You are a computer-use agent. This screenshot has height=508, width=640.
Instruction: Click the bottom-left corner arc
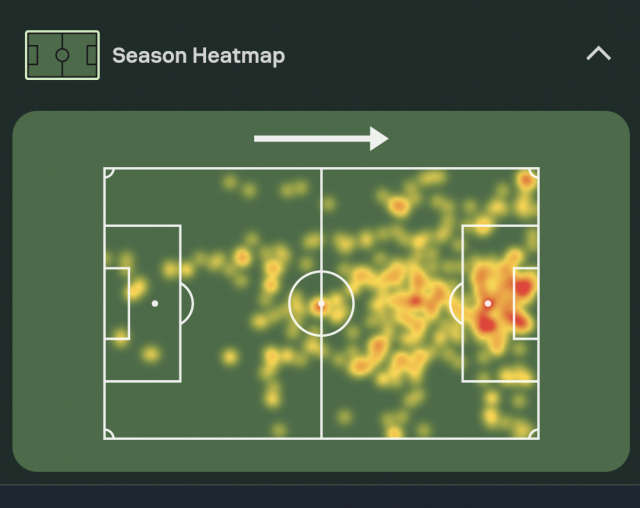[x=108, y=434]
